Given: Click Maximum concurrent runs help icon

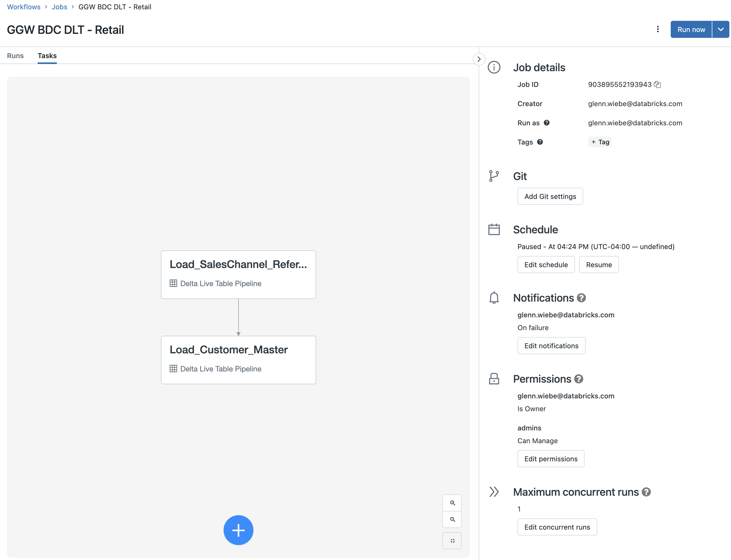Looking at the screenshot, I should (x=646, y=492).
